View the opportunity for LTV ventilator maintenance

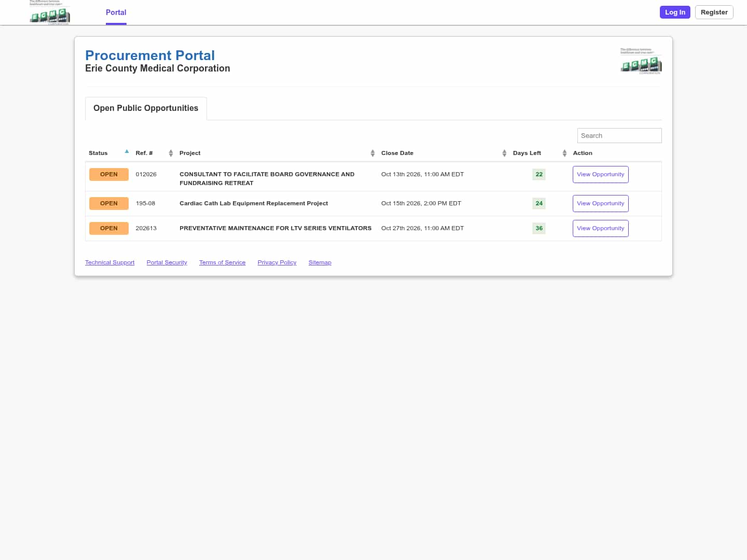600,228
